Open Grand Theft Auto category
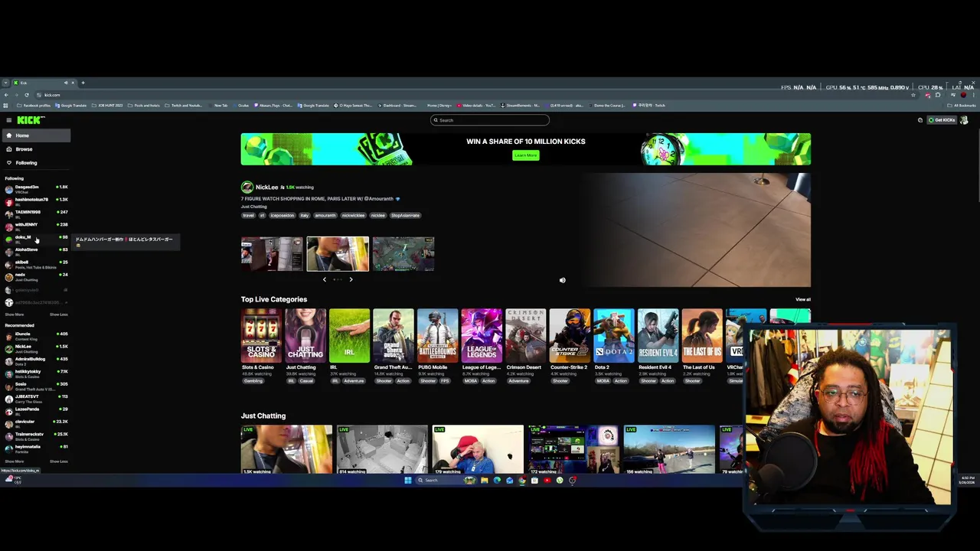Viewport: 980px width, 551px height. pos(394,335)
